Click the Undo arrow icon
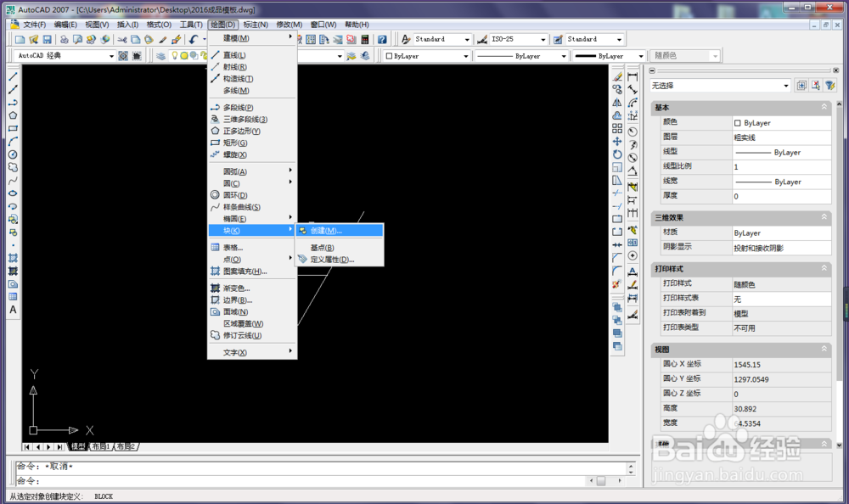This screenshot has height=504, width=849. tap(194, 40)
